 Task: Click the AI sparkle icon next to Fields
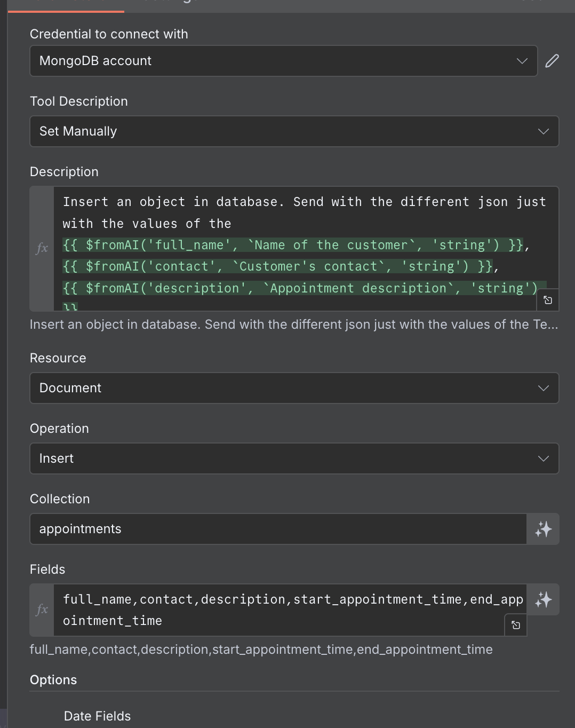[543, 599]
